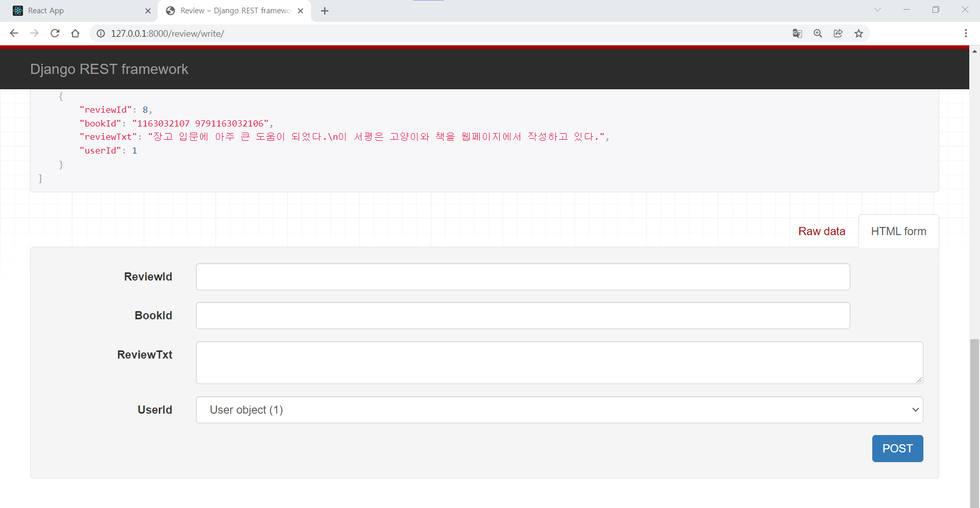
Task: Click the bookId value "1163032107 9791163032106"
Action: coord(201,123)
